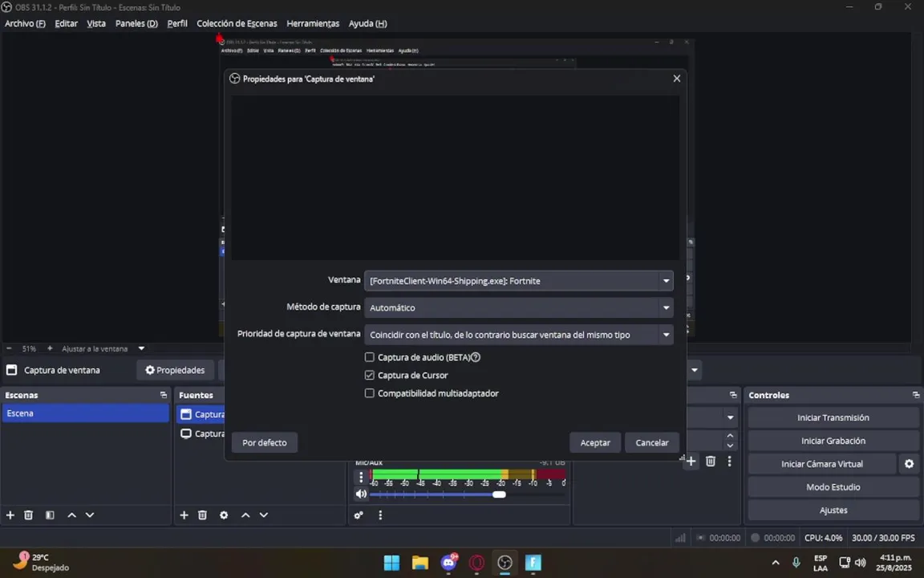Open the Ajustar a la ventana scaling dropdown

pyautogui.click(x=141, y=348)
